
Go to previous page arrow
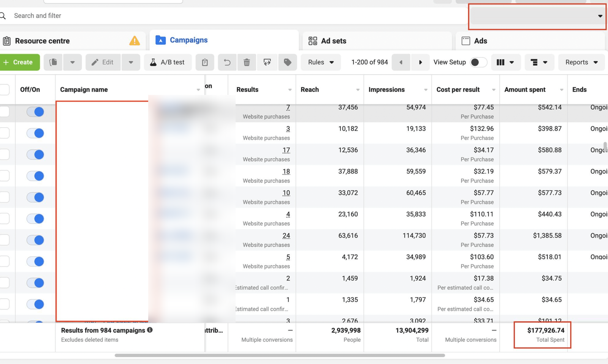point(401,62)
